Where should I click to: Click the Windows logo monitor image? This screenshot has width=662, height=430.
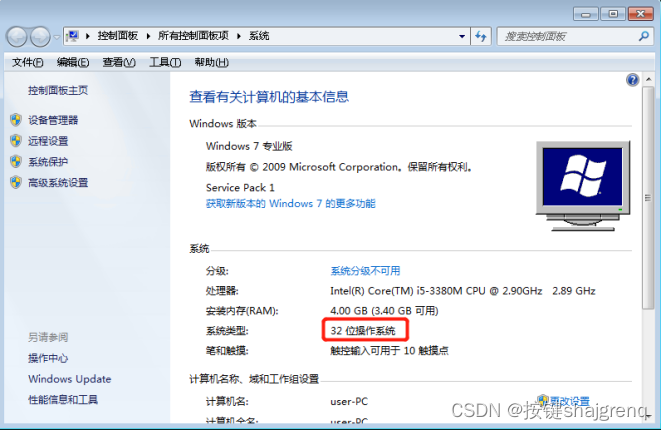coord(583,186)
